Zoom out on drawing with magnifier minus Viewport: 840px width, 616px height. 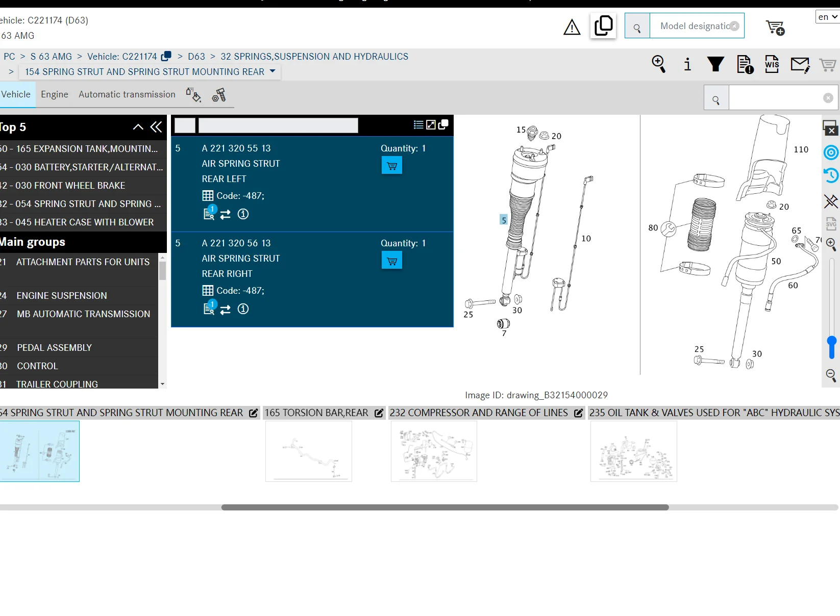pyautogui.click(x=831, y=376)
